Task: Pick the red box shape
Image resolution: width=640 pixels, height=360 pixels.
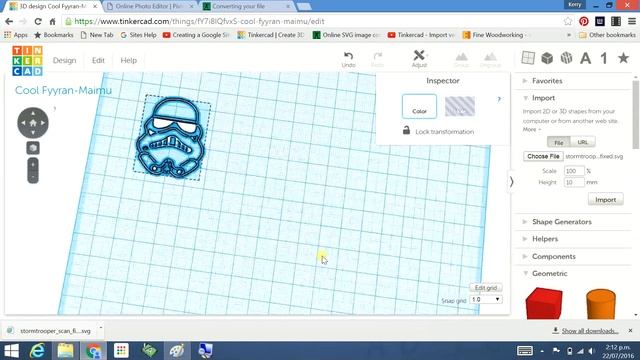Action: (x=544, y=303)
